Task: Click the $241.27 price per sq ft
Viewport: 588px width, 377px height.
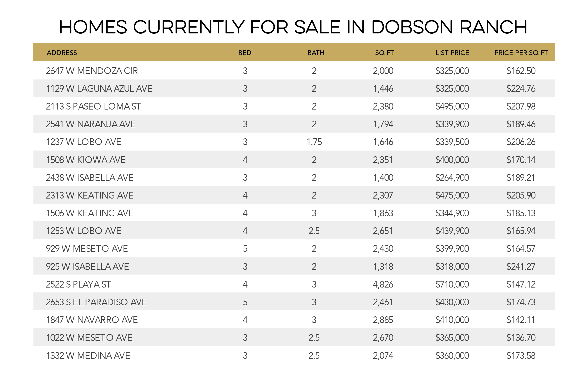Action: point(521,267)
